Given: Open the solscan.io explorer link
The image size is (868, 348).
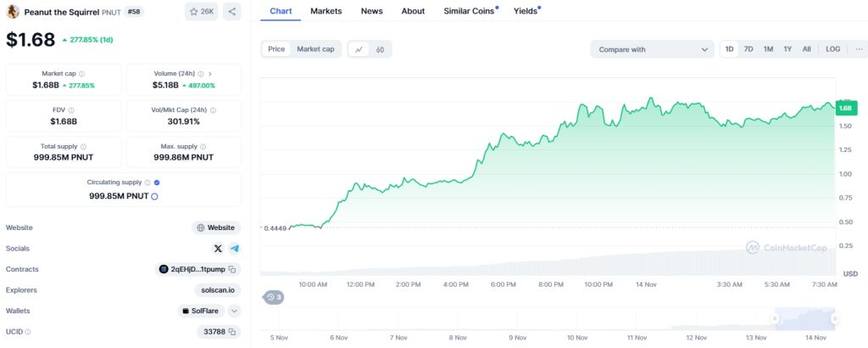Looking at the screenshot, I should (219, 290).
